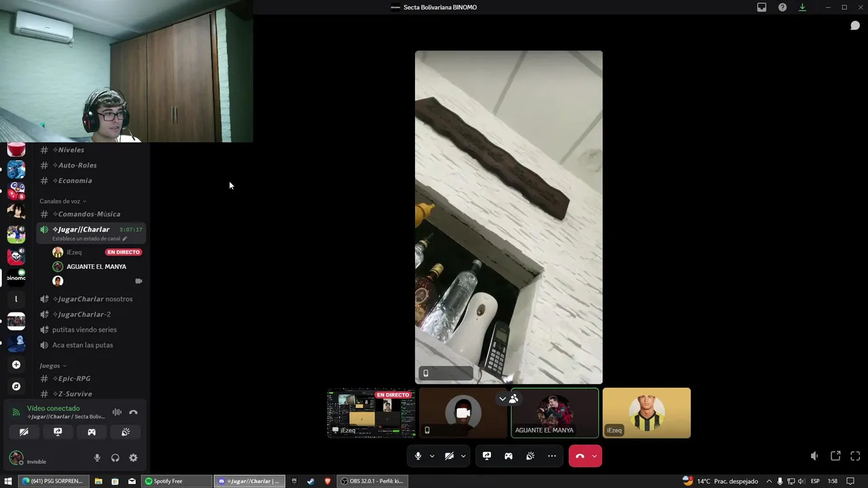Share screen from the sidebar voice panel
Image resolution: width=868 pixels, height=488 pixels.
58,432
